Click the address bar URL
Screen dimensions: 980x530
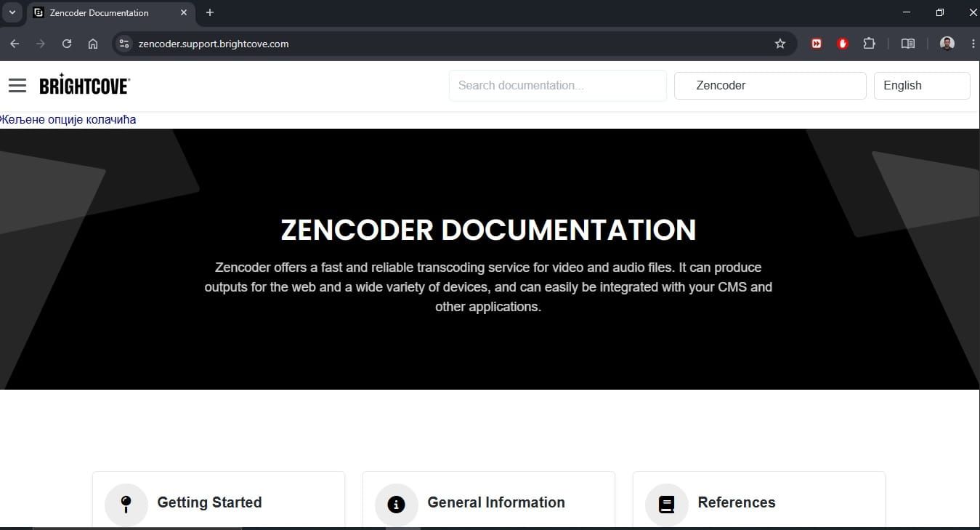214,44
